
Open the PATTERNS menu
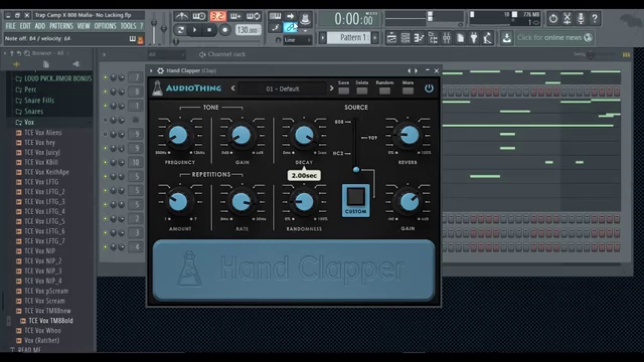click(61, 26)
